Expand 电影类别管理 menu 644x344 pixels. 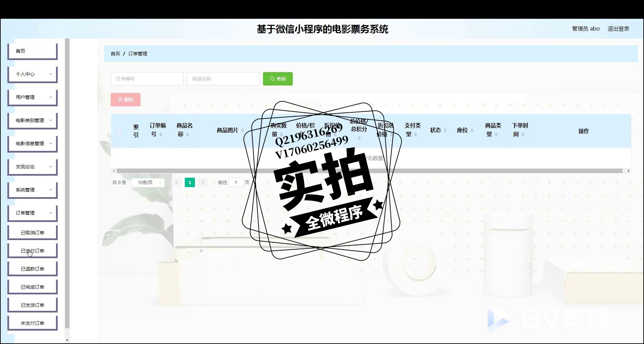click(33, 120)
